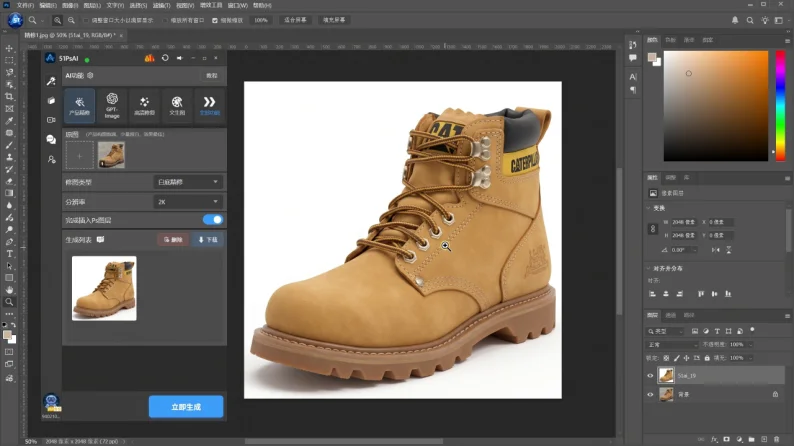Choose zoom-in mode in options bar

pyautogui.click(x=57, y=20)
